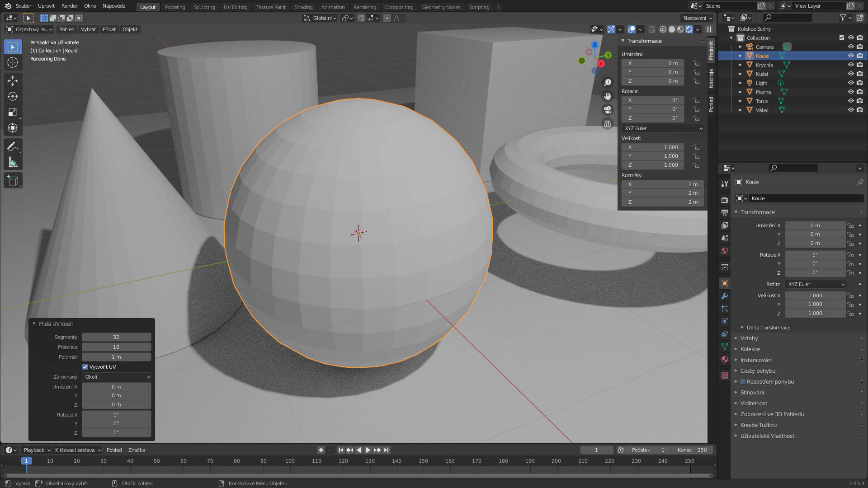Switch orthographic/perspective grid icon
The width and height of the screenshot is (868, 488).
[x=608, y=123]
